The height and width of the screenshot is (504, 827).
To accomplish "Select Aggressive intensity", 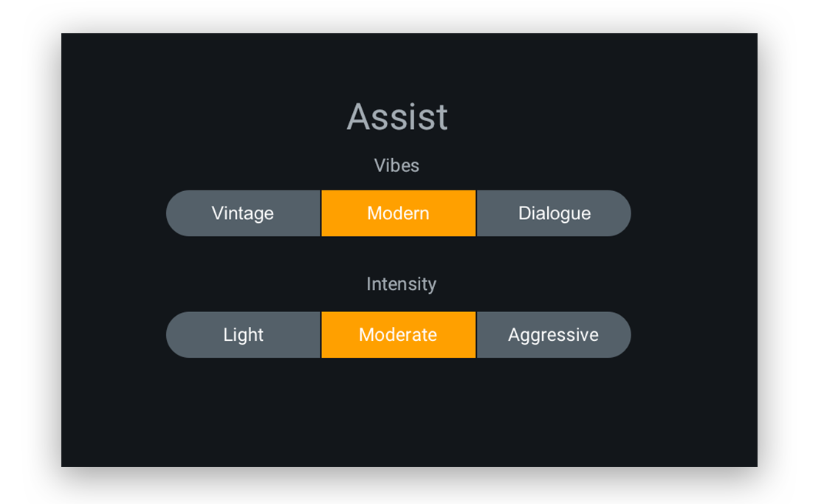I will 553,335.
